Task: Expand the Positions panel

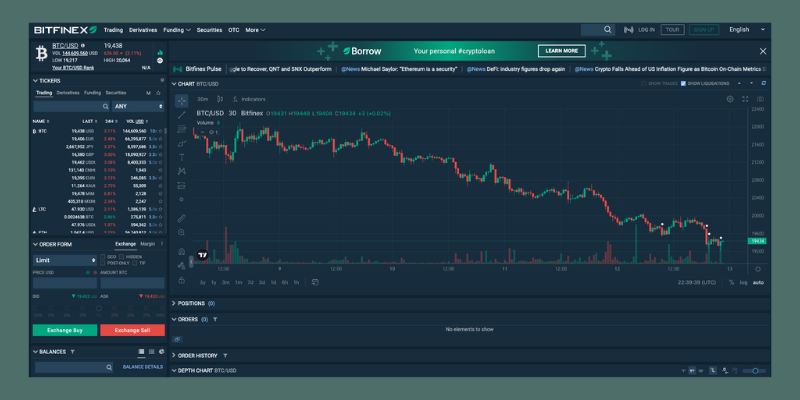Action: click(x=174, y=302)
